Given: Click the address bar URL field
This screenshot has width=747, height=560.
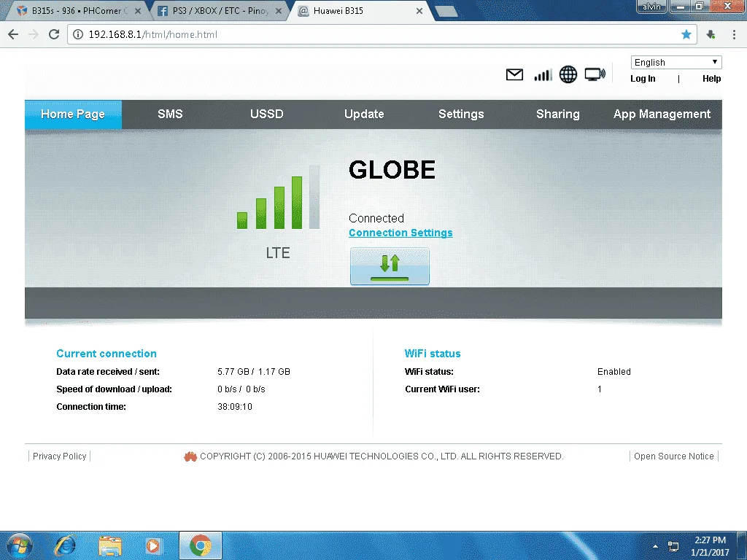Looking at the screenshot, I should pos(381,34).
